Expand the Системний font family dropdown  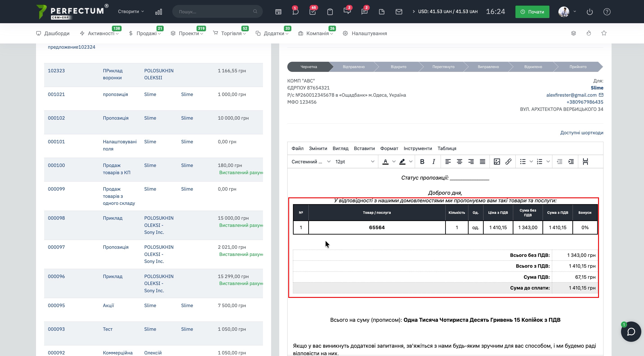311,162
